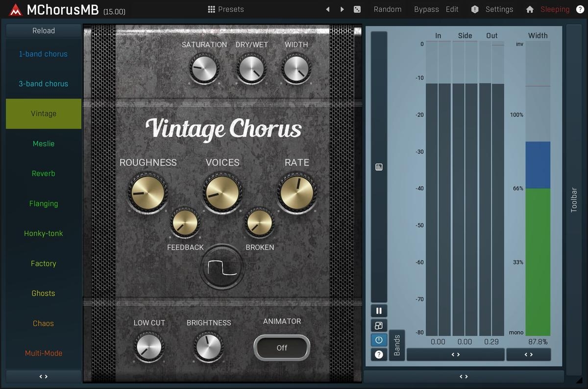Click the home icon in top bar

tap(530, 9)
